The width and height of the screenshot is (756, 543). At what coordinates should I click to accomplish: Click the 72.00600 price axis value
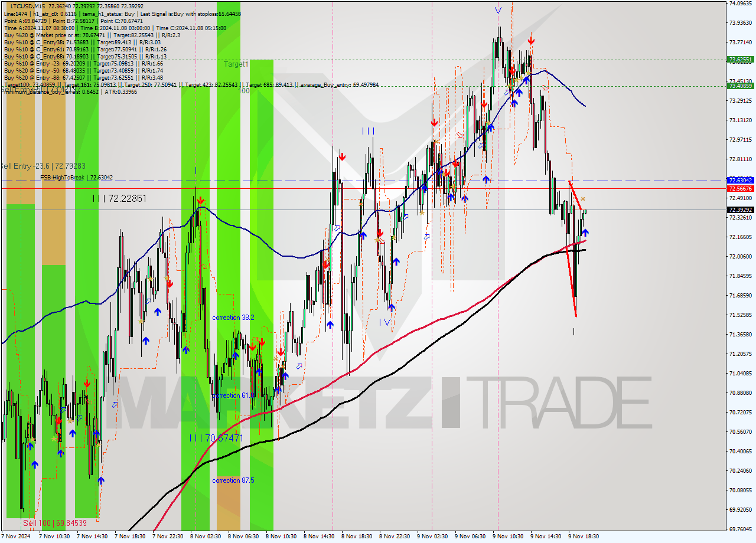741,257
